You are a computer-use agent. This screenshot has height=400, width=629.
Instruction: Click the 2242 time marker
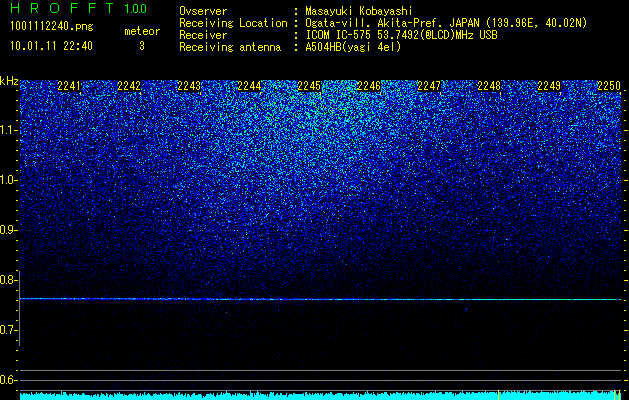[129, 86]
